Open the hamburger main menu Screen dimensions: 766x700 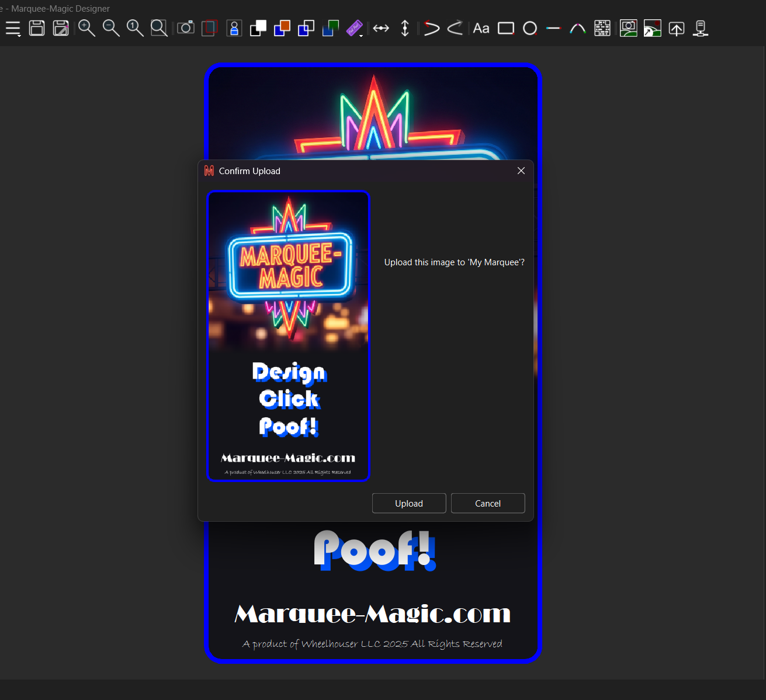point(13,28)
